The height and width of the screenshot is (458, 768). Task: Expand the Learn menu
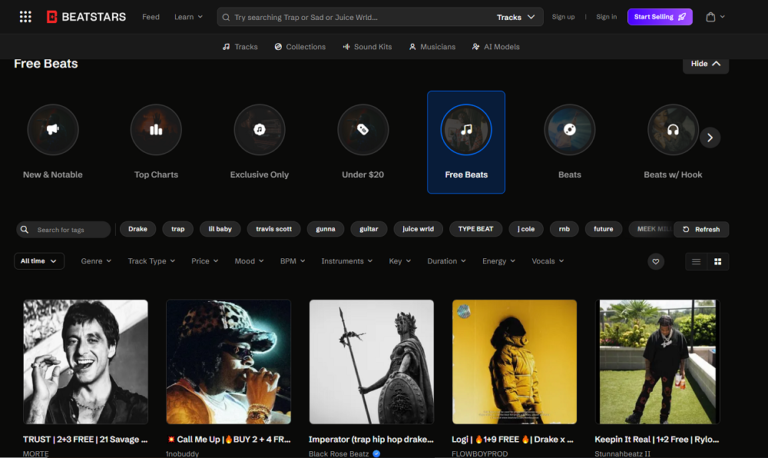pos(189,17)
